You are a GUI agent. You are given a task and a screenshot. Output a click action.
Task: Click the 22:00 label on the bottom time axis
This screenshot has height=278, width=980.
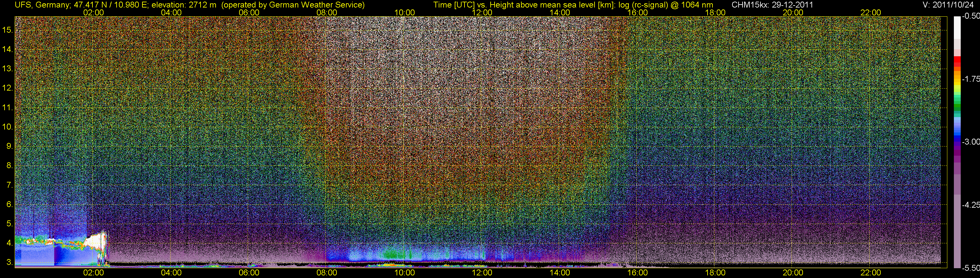pyautogui.click(x=871, y=273)
